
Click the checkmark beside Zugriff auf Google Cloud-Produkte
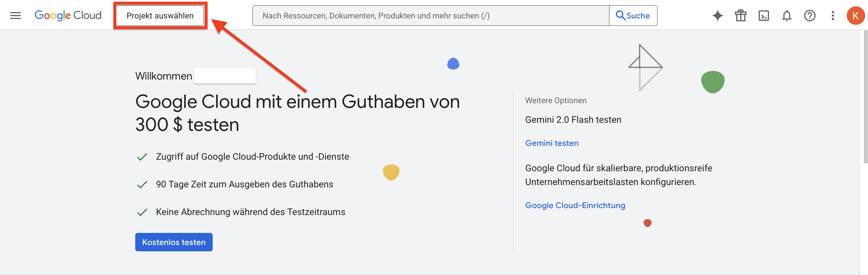click(x=142, y=157)
